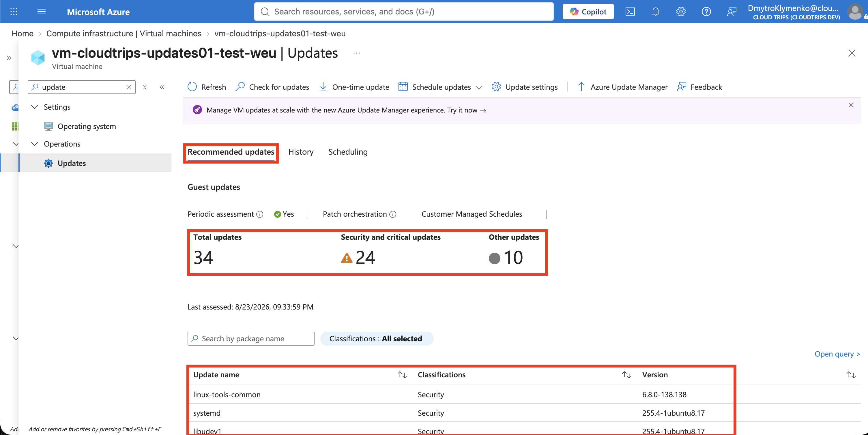The image size is (868, 435).
Task: Click Try it now banner link
Action: (x=466, y=110)
